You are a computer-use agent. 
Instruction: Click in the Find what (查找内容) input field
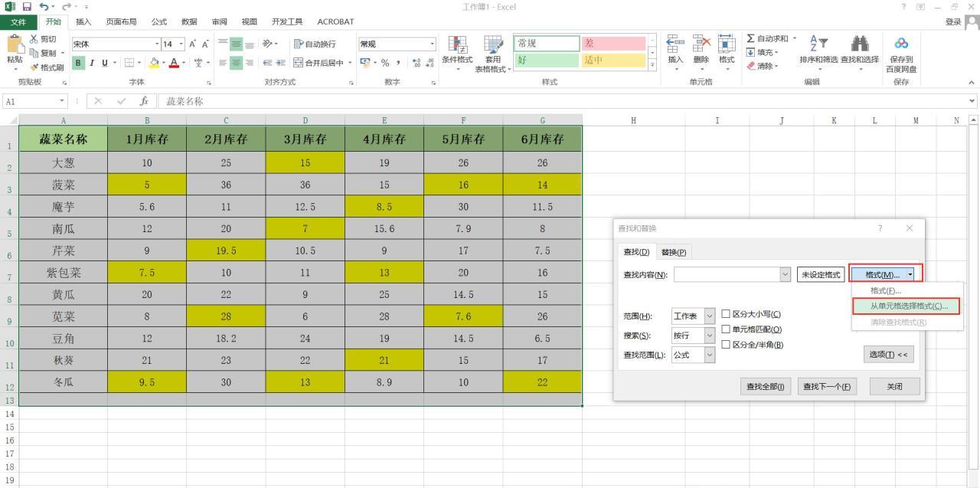726,274
